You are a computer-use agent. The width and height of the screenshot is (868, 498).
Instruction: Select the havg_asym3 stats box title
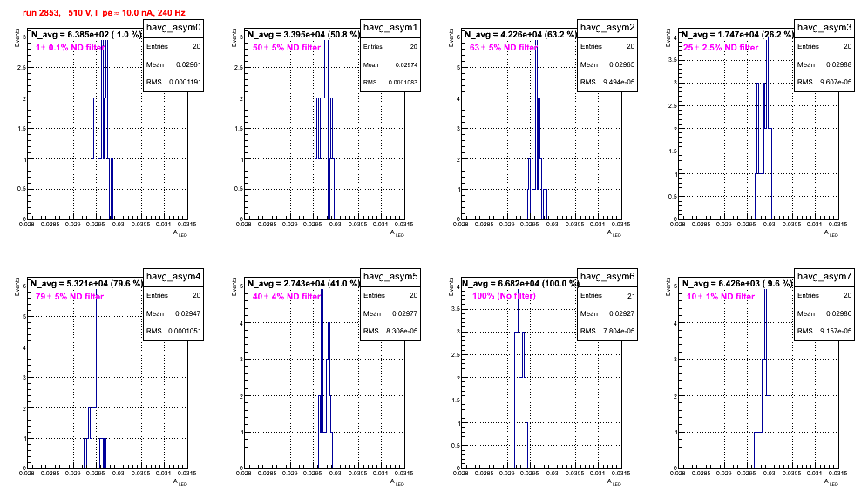(x=824, y=28)
